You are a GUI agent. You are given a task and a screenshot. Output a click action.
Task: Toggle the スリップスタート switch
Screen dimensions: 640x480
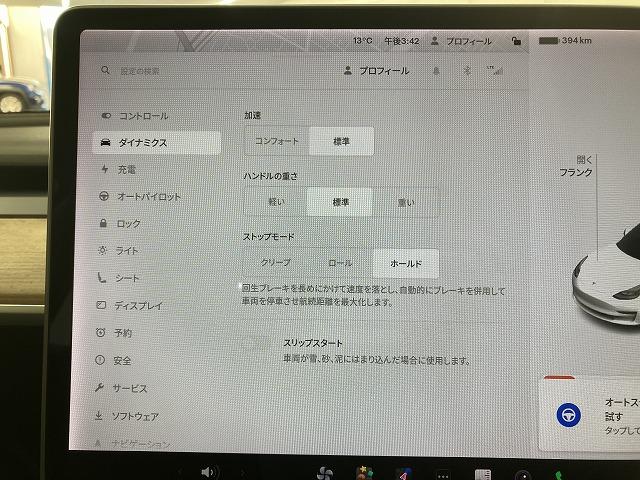click(x=257, y=346)
